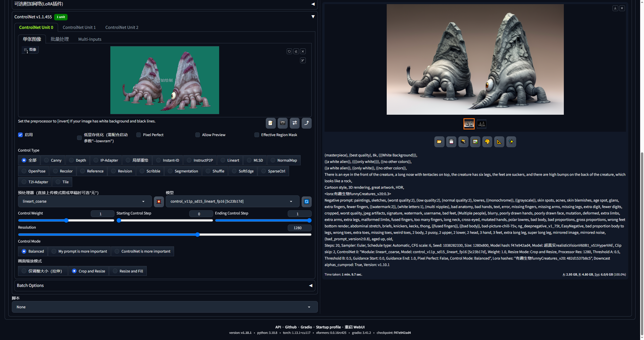
Task: Click the floppy disk save icon
Action: pos(451,142)
